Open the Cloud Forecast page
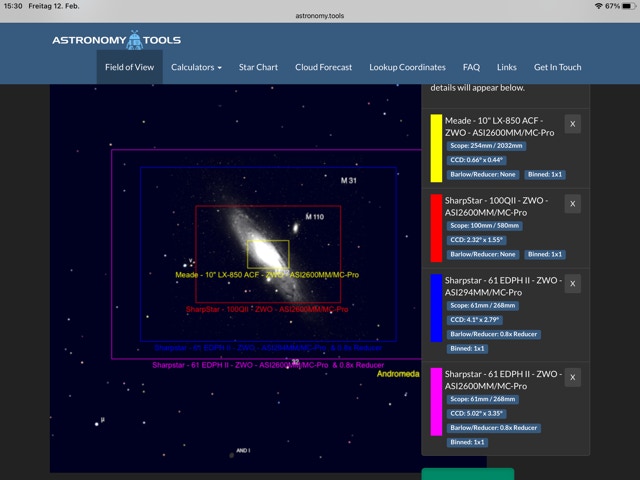This screenshot has height=480, width=640. 323,67
